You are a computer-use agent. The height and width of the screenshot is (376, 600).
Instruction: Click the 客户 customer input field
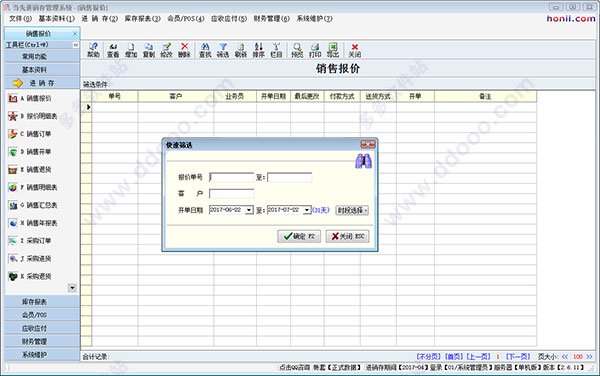[x=232, y=194]
